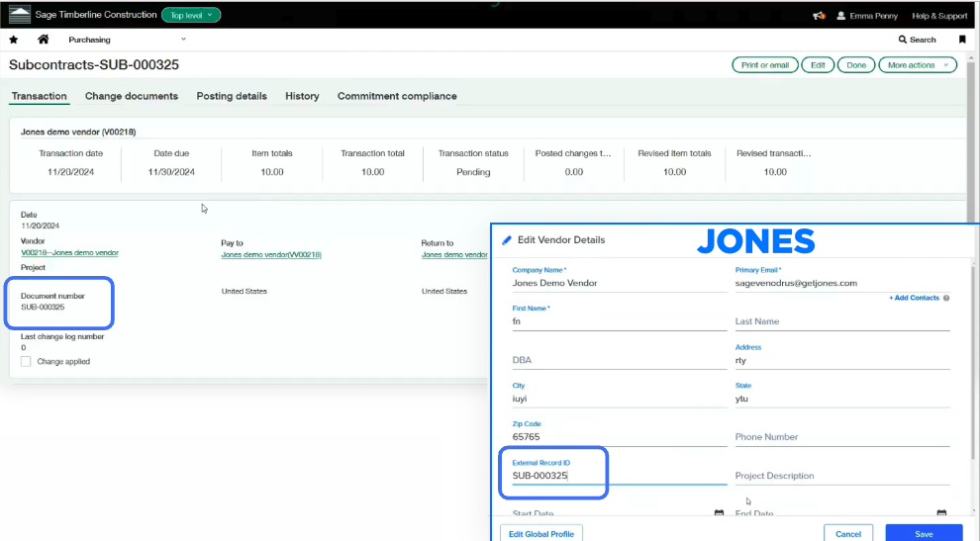Go to the home icon
Screen dimensions: 980x541
43,40
